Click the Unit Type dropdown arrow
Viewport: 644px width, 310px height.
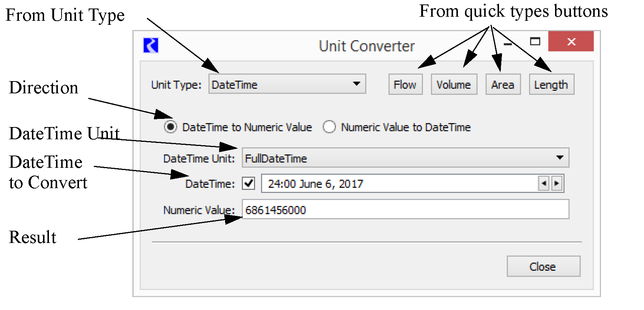coord(356,84)
